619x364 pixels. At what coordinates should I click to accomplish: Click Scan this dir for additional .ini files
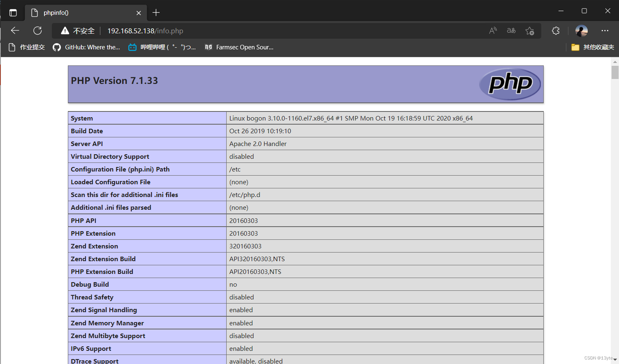pyautogui.click(x=124, y=195)
